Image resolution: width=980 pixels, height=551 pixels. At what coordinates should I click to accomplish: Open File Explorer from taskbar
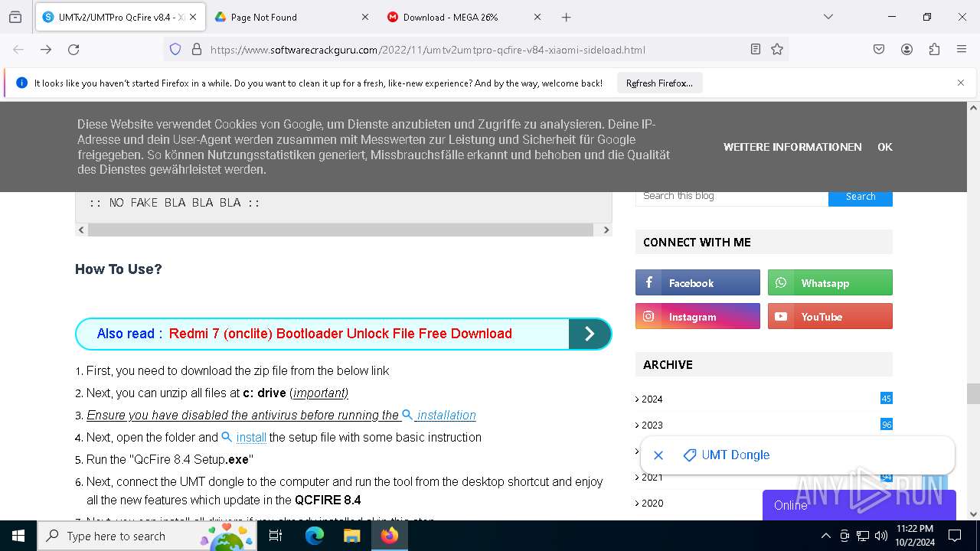pos(351,536)
